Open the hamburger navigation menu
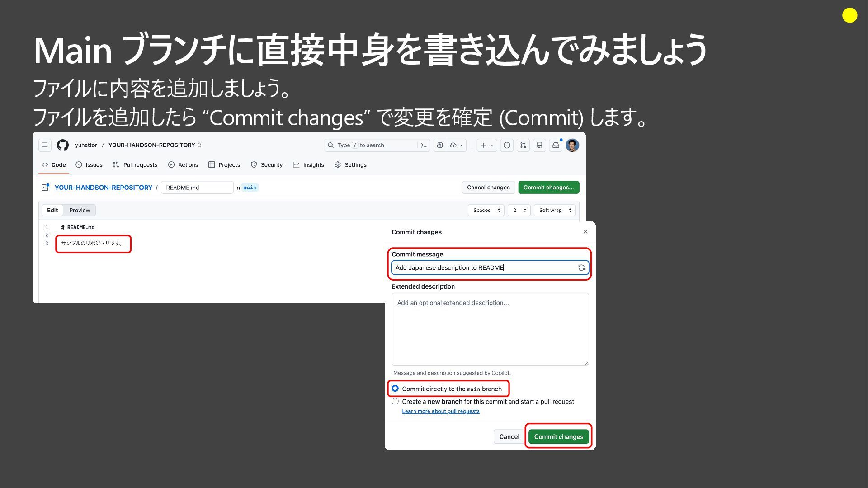 45,145
